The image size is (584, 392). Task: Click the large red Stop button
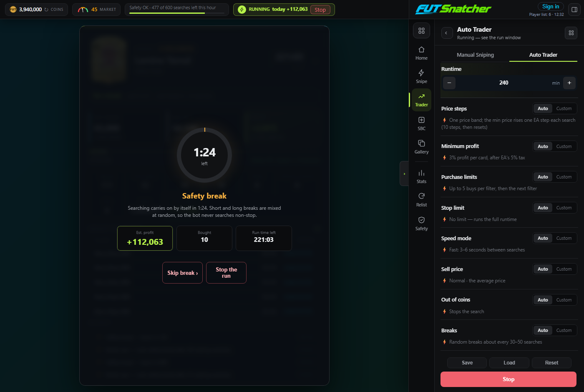pos(508,379)
